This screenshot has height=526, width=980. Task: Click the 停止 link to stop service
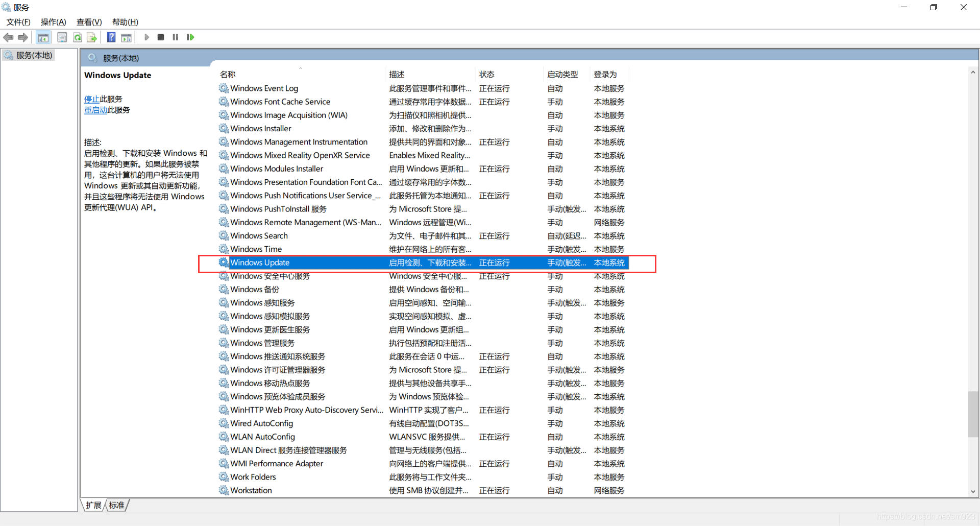tap(92, 99)
